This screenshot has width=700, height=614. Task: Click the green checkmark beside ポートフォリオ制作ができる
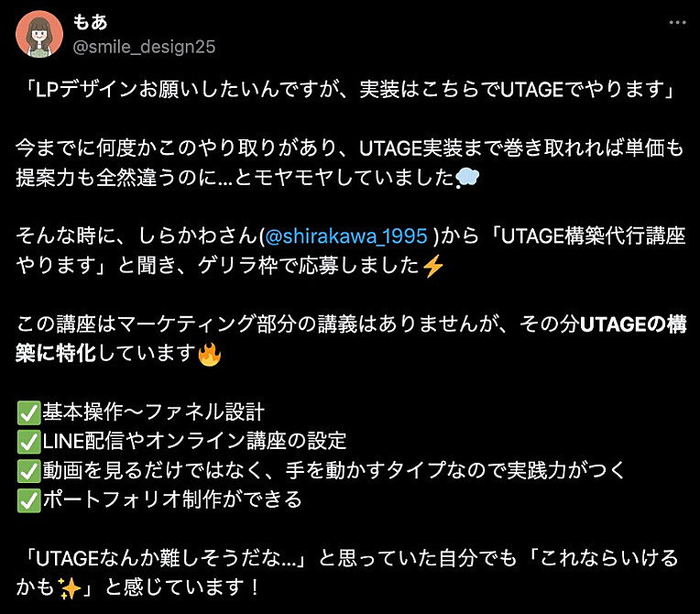29,500
